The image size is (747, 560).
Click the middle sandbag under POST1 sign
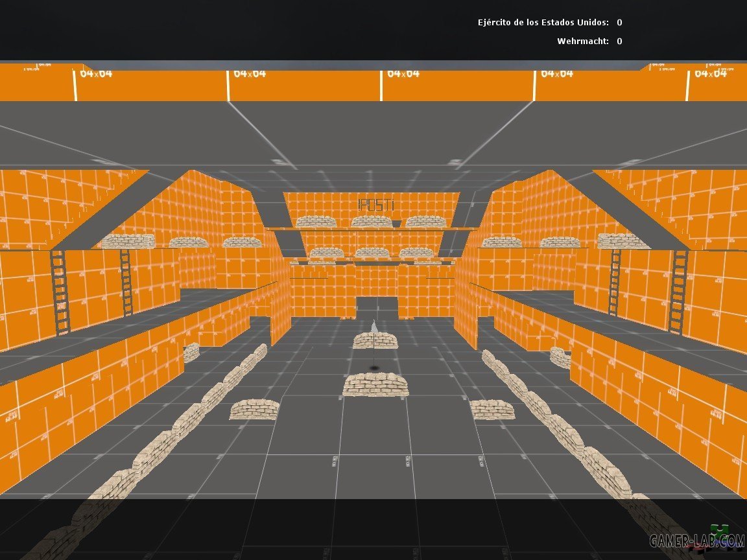point(371,222)
